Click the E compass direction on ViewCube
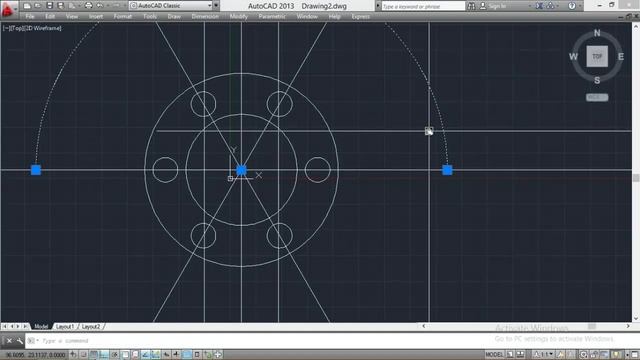 (x=621, y=57)
